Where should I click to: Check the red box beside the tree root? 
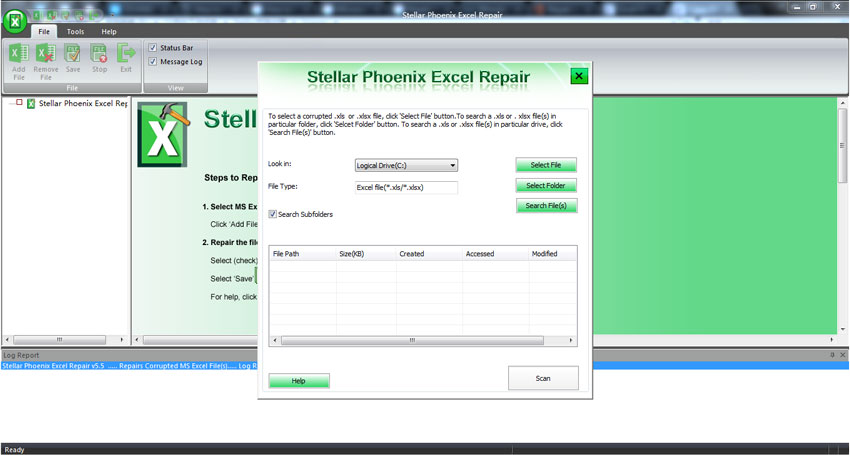click(19, 102)
